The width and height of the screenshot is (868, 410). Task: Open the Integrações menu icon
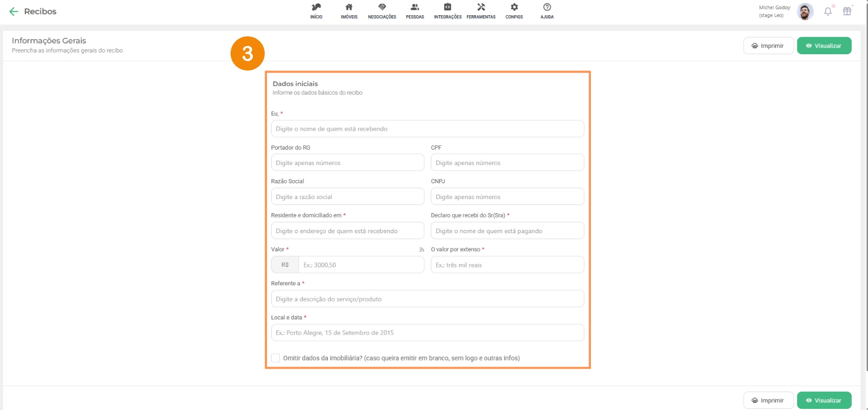(448, 8)
